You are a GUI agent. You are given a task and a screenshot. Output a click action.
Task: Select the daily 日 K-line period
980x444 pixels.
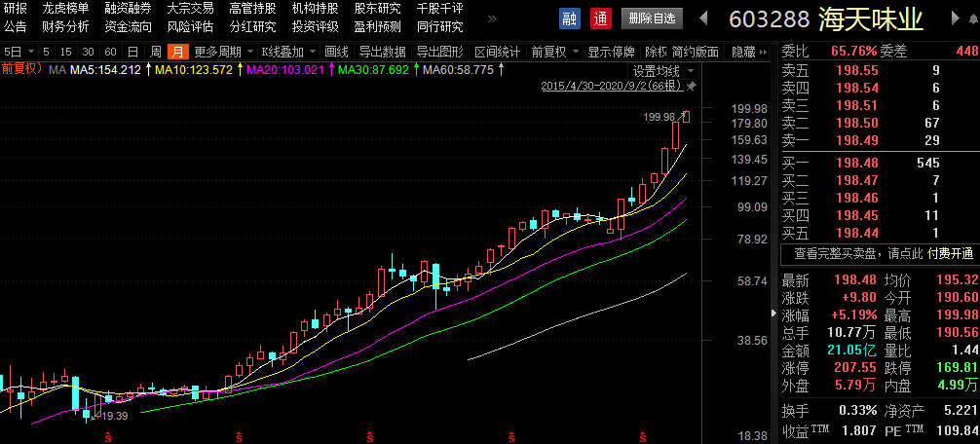point(132,52)
